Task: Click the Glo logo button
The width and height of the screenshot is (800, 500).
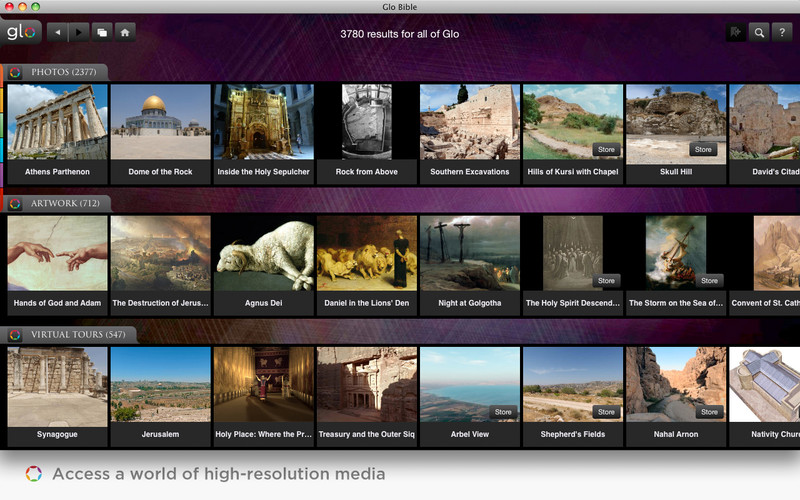Action: [21, 32]
